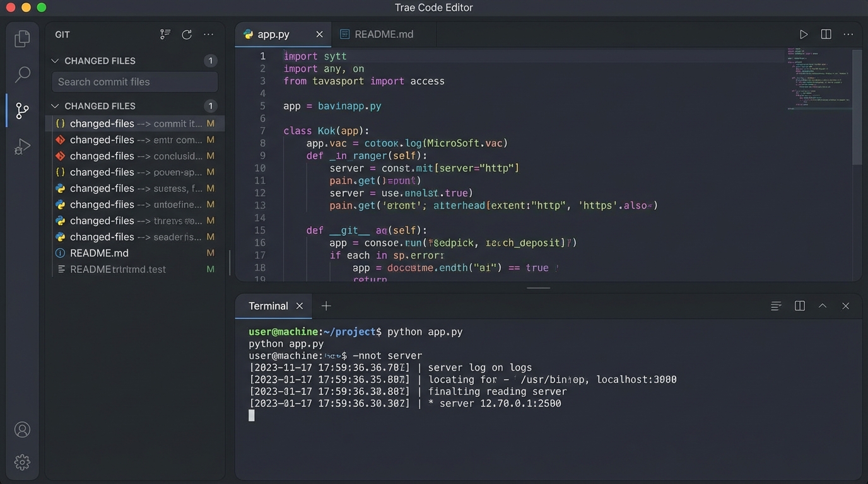This screenshot has height=484, width=868.
Task: Collapse the top CHANGED FILES section
Action: coord(55,60)
